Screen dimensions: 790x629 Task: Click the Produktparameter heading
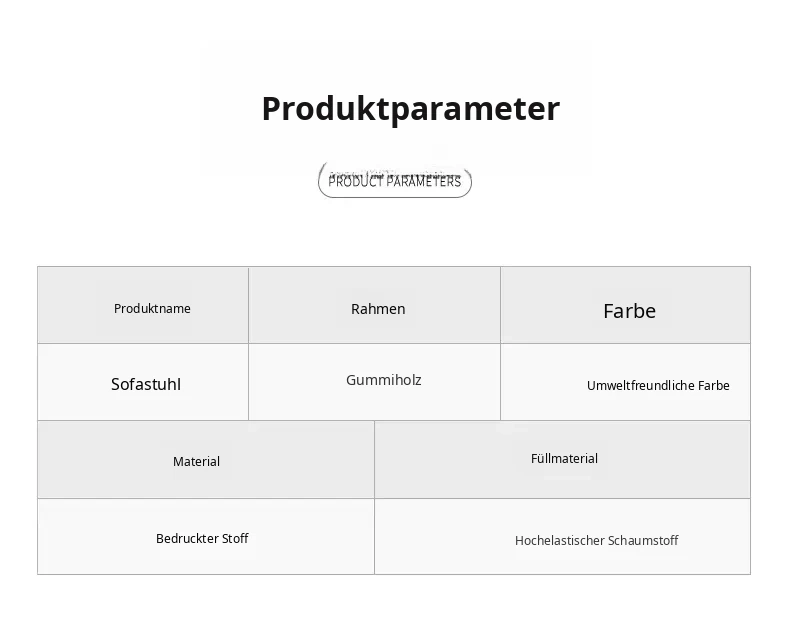click(x=411, y=109)
